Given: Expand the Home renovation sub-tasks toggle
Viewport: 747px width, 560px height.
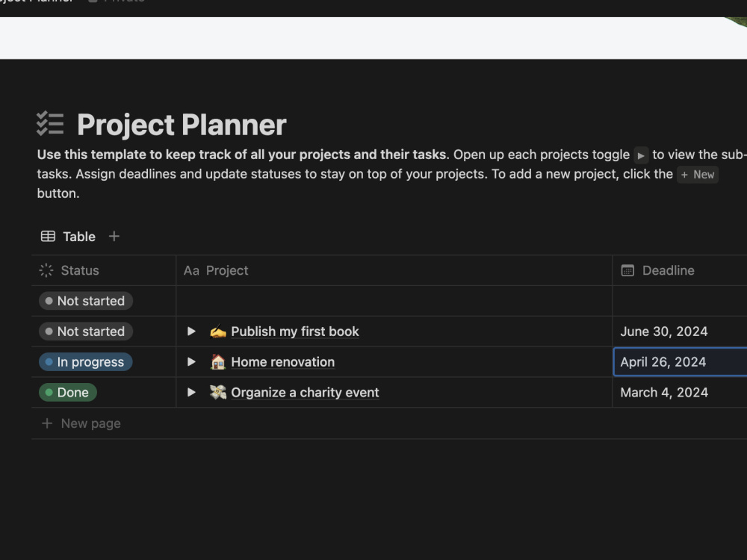Looking at the screenshot, I should pyautogui.click(x=191, y=361).
